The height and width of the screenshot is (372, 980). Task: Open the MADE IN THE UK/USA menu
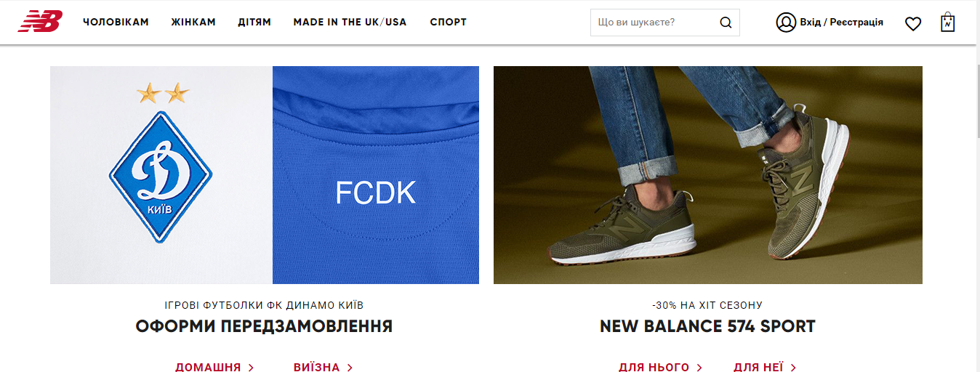(x=350, y=22)
